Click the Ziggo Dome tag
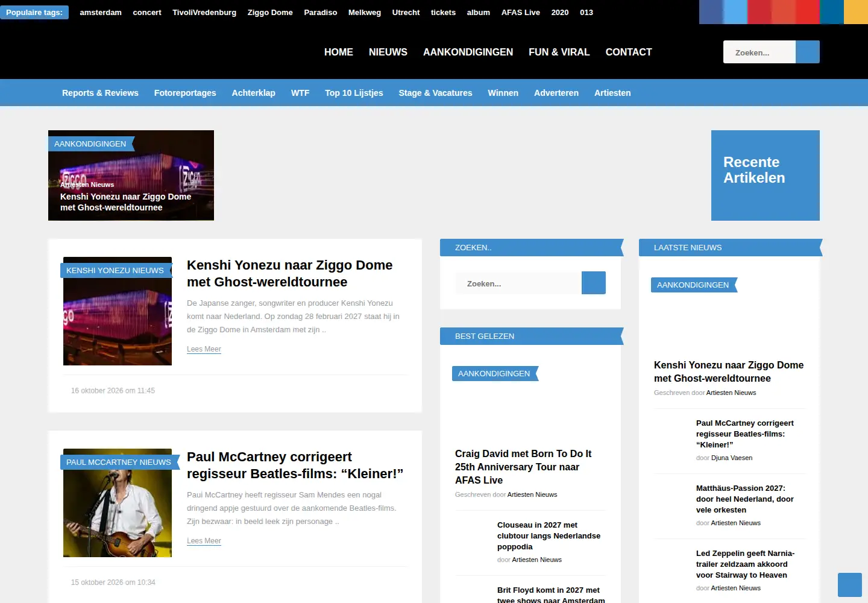The height and width of the screenshot is (603, 868). [x=270, y=12]
